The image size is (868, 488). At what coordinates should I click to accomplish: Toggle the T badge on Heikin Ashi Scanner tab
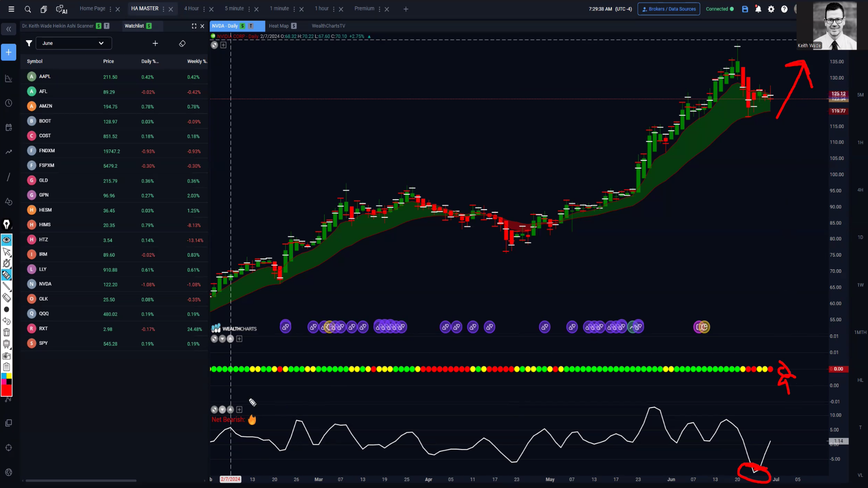(107, 26)
